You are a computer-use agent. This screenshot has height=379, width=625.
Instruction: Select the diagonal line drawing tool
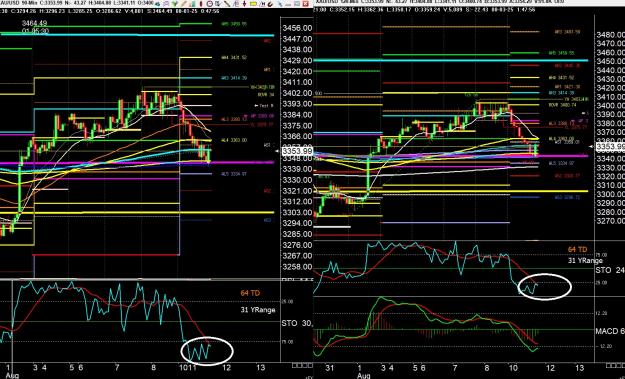[227, 4]
